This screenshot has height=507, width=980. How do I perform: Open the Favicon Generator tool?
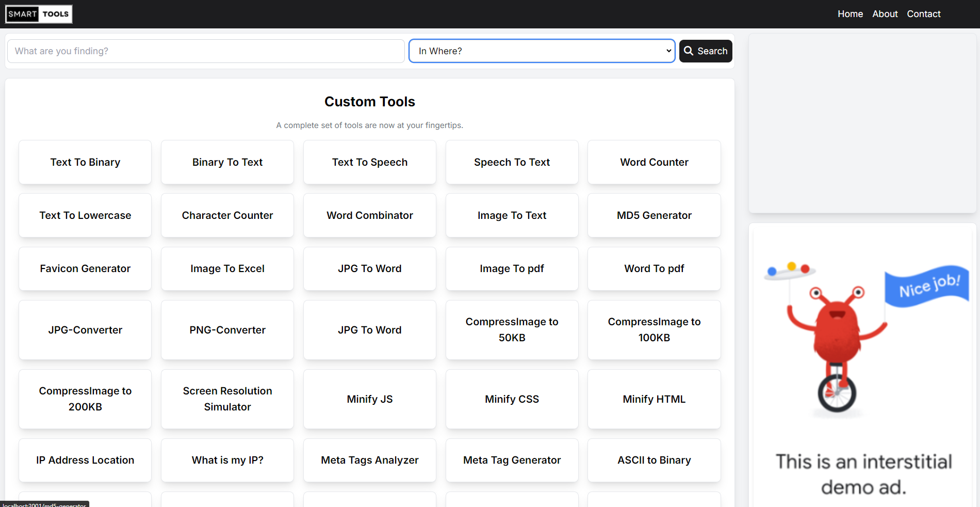(85, 268)
